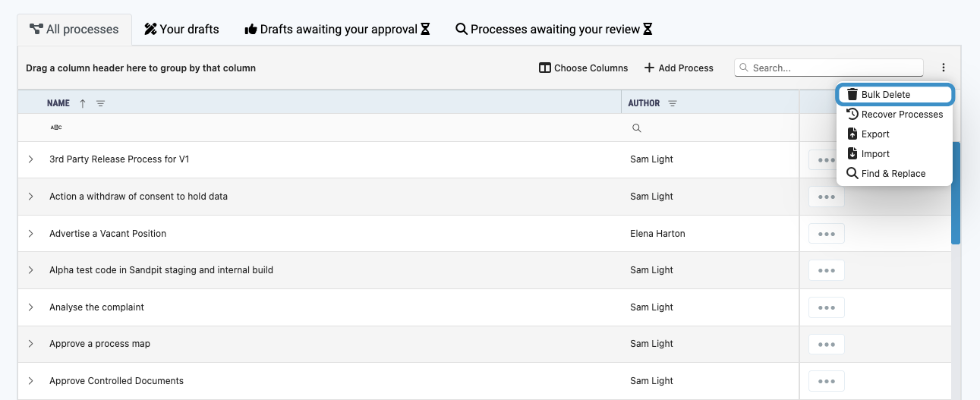Viewport: 980px width, 400px height.
Task: Click the file icon beside Import
Action: pyautogui.click(x=852, y=153)
